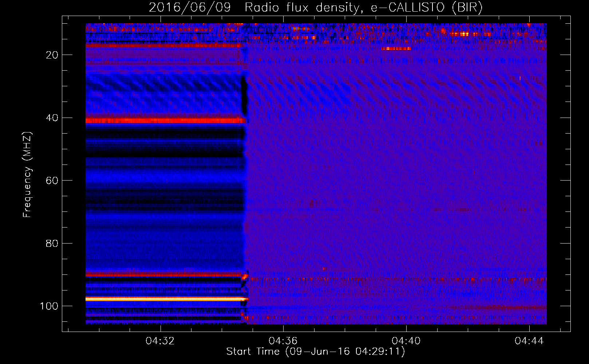Select the 20 MHz axis tick label
Viewport: 589px width, 364px height.
[52, 55]
